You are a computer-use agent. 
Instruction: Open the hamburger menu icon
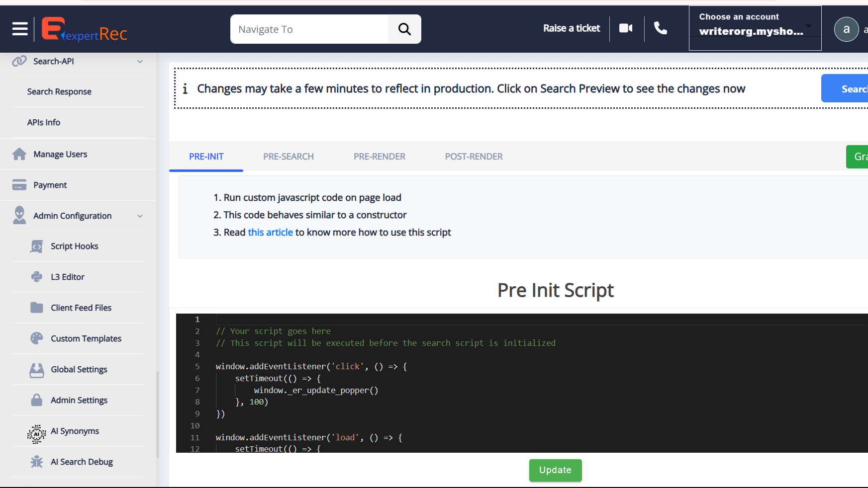tap(20, 29)
